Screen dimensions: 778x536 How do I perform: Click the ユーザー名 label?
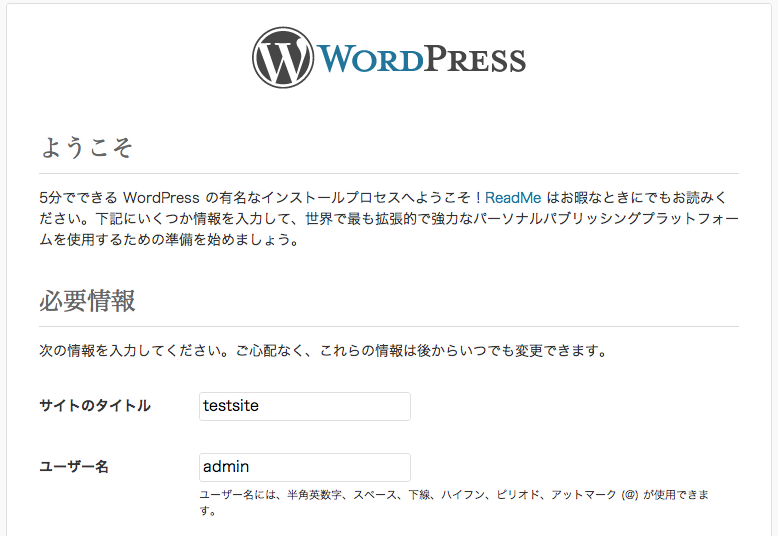pyautogui.click(x=74, y=467)
